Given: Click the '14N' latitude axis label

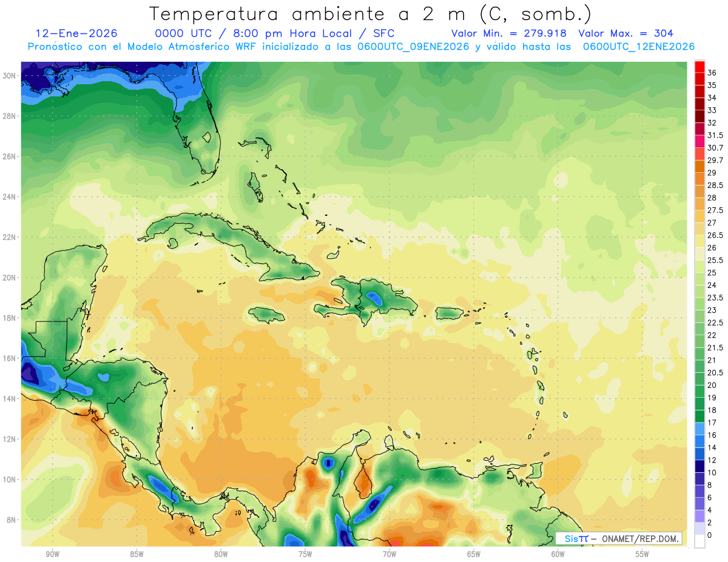Looking at the screenshot, I should click(10, 399).
